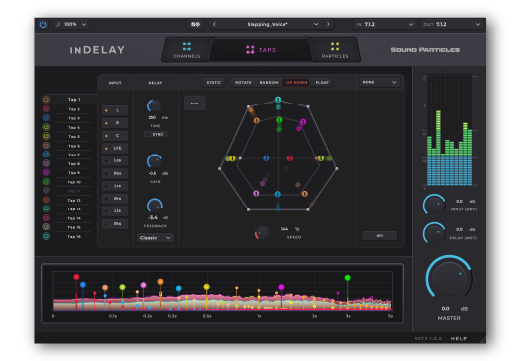Go to the previous preset arrow

click(214, 24)
